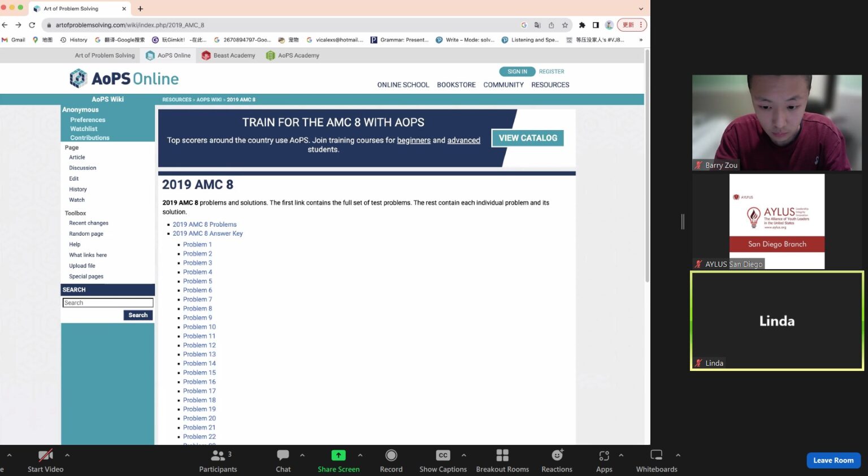Viewport: 868px width, 476px height.
Task: Click Preferences in sidebar
Action: click(88, 120)
